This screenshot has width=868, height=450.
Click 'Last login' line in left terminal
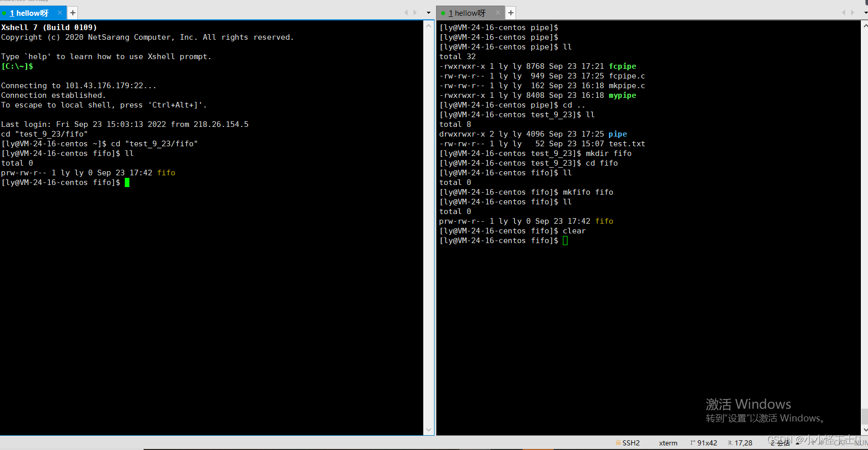[x=125, y=124]
